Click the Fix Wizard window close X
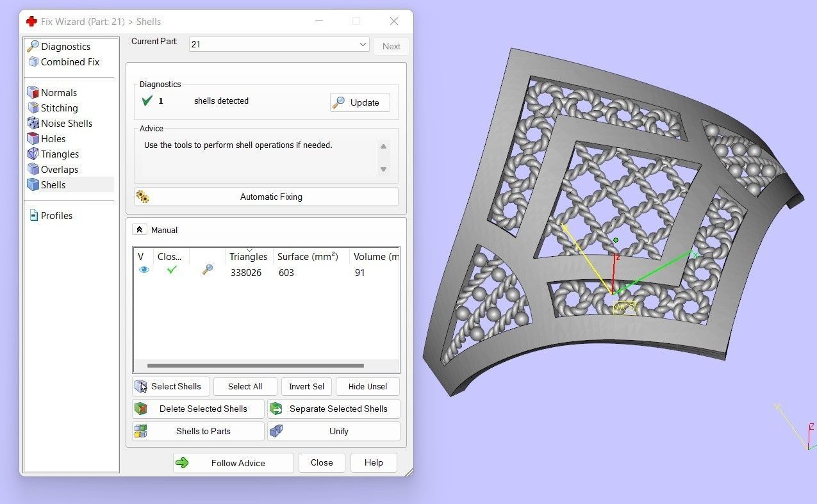Image resolution: width=817 pixels, height=504 pixels. [394, 21]
